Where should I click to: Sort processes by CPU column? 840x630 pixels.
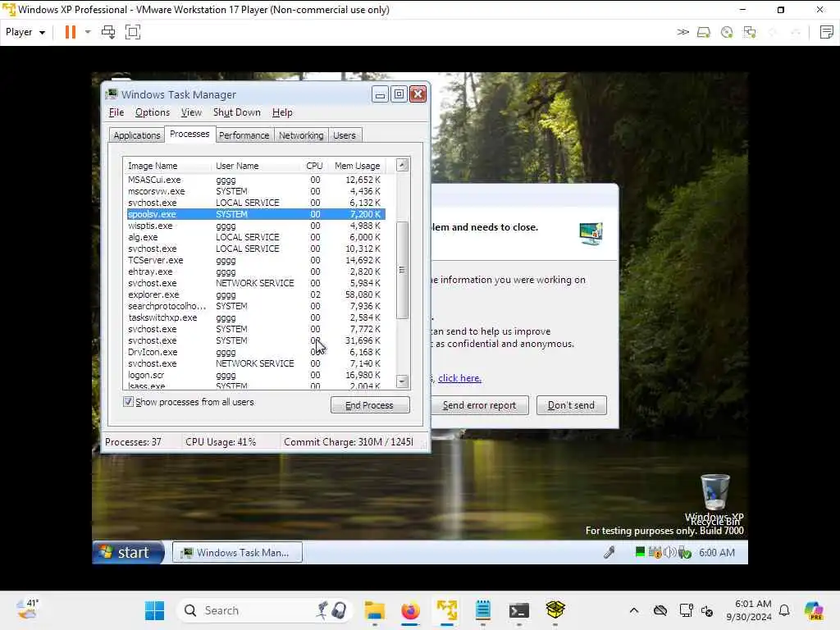[314, 166]
